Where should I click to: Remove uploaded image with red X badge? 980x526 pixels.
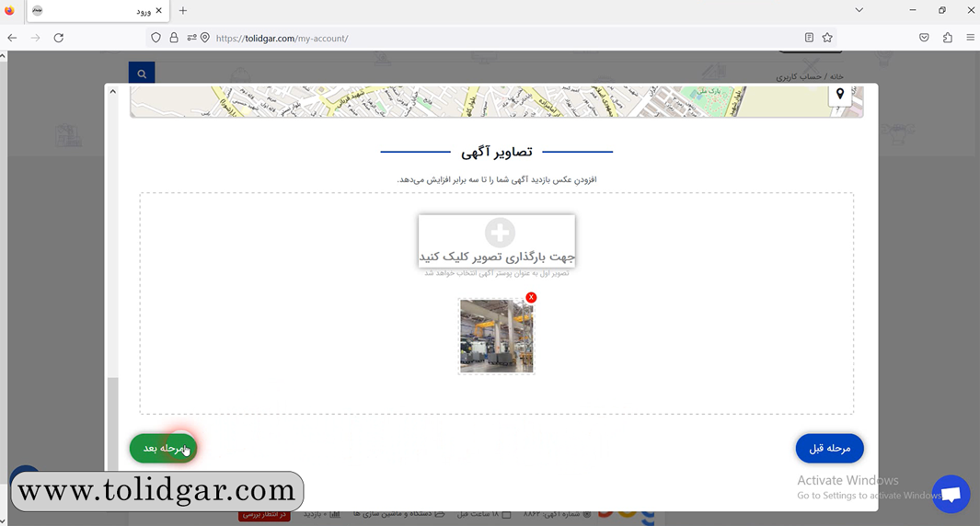(x=531, y=297)
